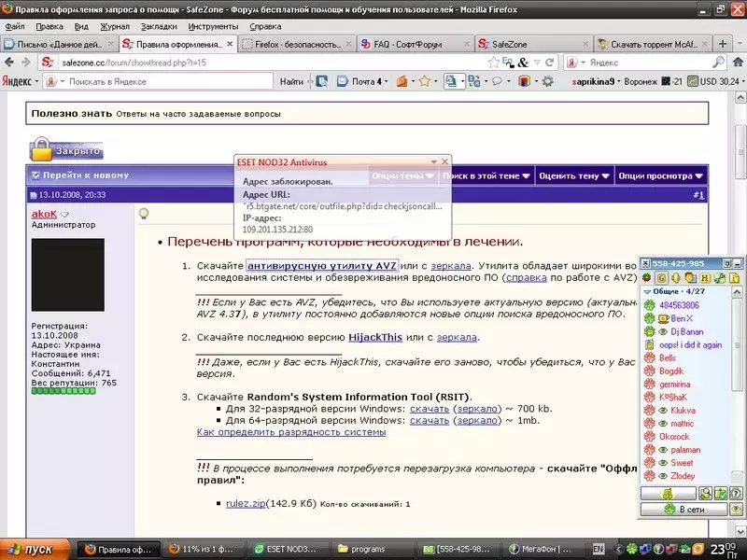Download rulez.zip attachment link
The image size is (747, 560).
tap(246, 503)
